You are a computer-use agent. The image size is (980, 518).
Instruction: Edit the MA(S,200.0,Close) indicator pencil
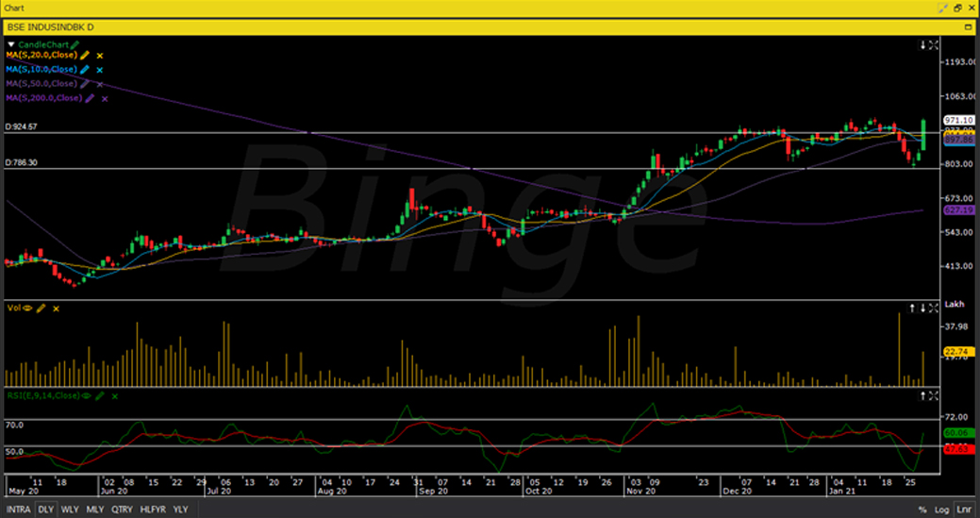tap(90, 98)
